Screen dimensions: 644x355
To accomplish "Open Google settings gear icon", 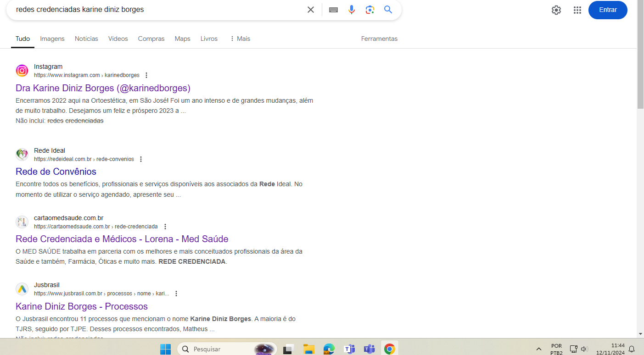I will point(556,10).
